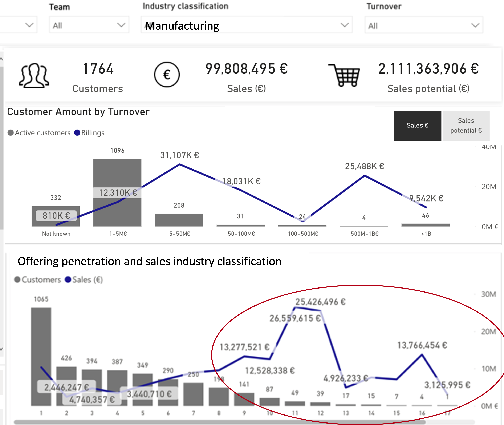Image resolution: width=504 pixels, height=425 pixels.
Task: Click the 1-5M€ bar with 1096 customers
Action: pyautogui.click(x=117, y=174)
